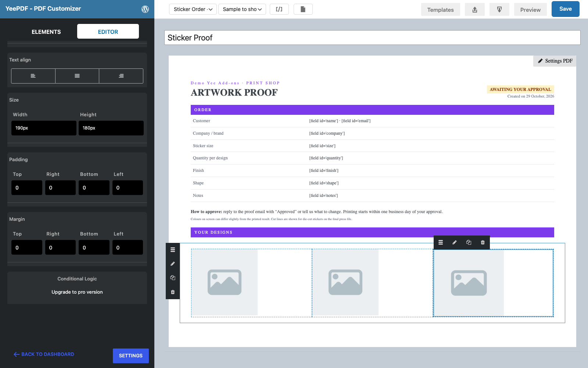
Task: Select the first image placeholder
Action: (x=225, y=282)
